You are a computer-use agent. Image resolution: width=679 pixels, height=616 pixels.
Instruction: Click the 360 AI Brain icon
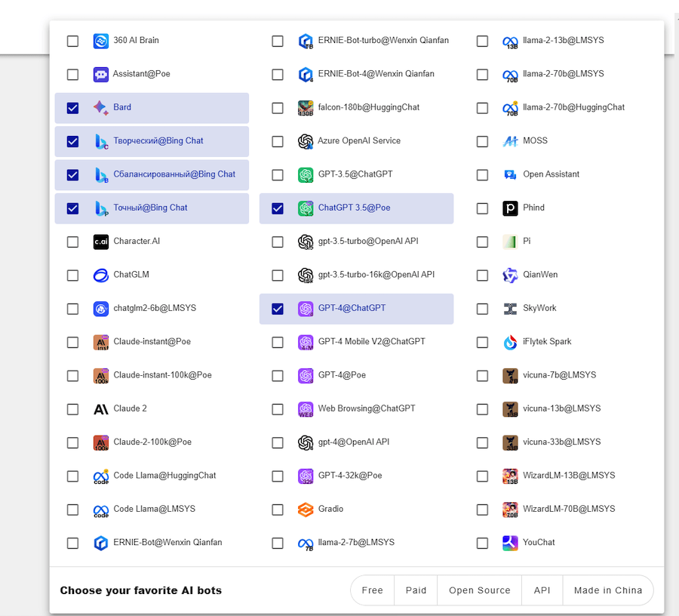click(x=101, y=41)
